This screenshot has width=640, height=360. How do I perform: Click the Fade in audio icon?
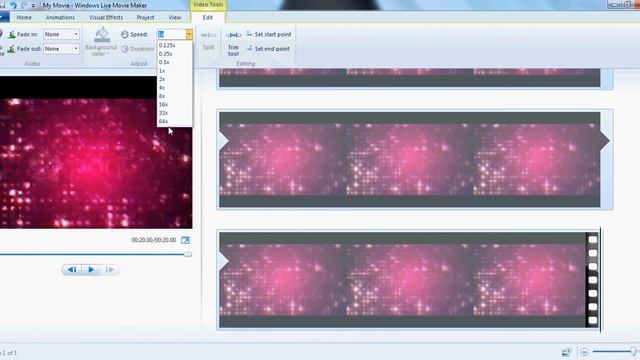click(x=11, y=35)
